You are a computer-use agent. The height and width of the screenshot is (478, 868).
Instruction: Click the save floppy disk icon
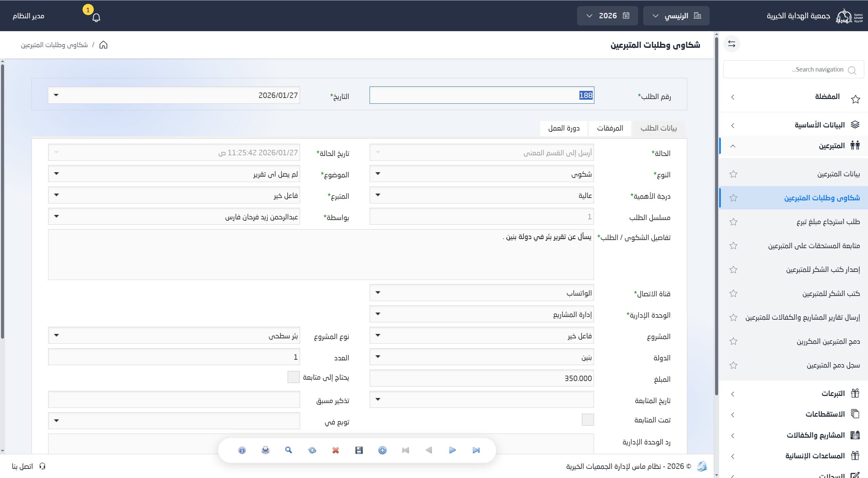pyautogui.click(x=359, y=450)
